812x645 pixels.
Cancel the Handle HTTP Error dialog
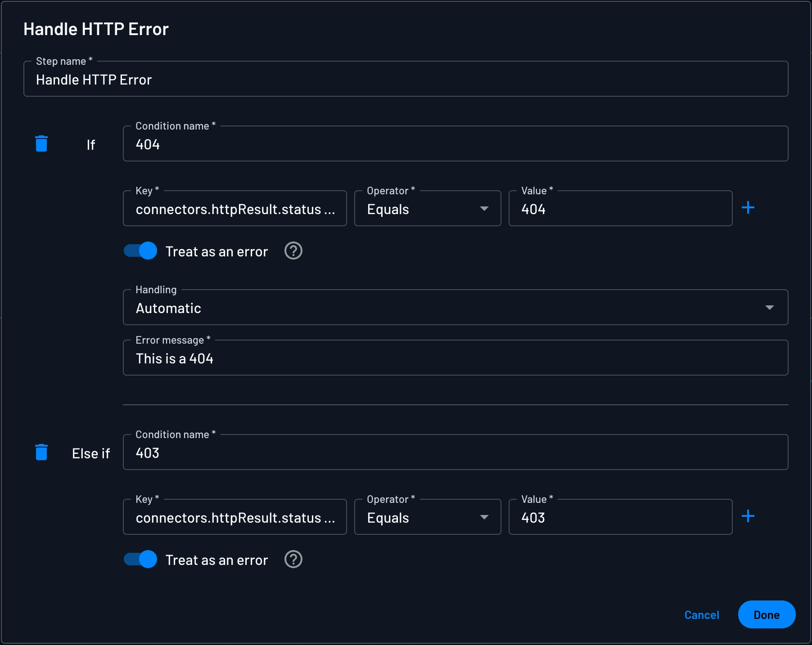701,615
